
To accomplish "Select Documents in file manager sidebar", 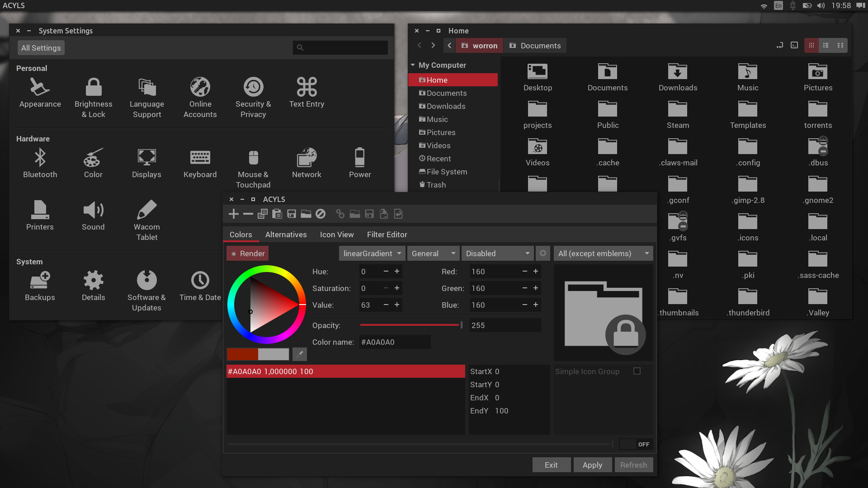I will [x=453, y=93].
